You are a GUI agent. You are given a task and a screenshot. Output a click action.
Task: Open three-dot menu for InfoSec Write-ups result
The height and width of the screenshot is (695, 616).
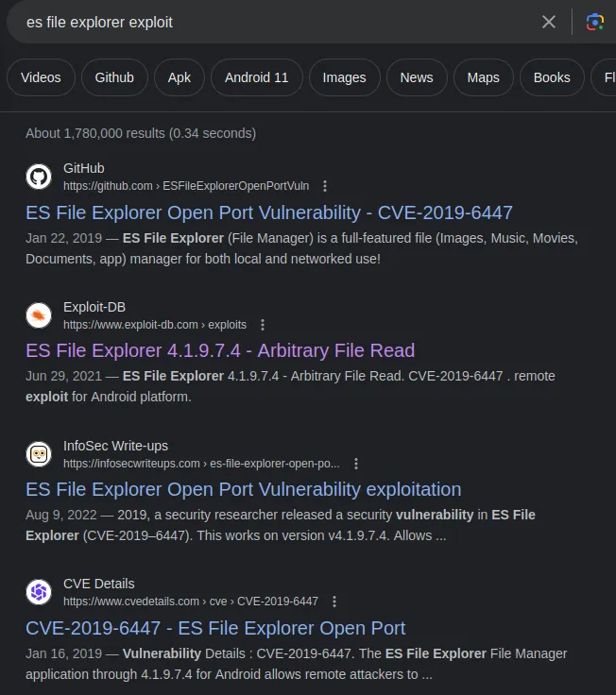point(355,464)
